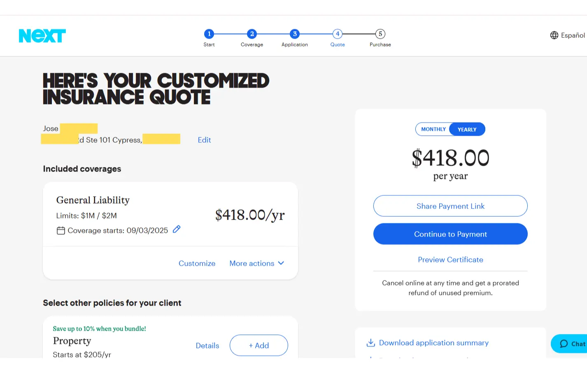Open the Customize link for General Liability

197,263
